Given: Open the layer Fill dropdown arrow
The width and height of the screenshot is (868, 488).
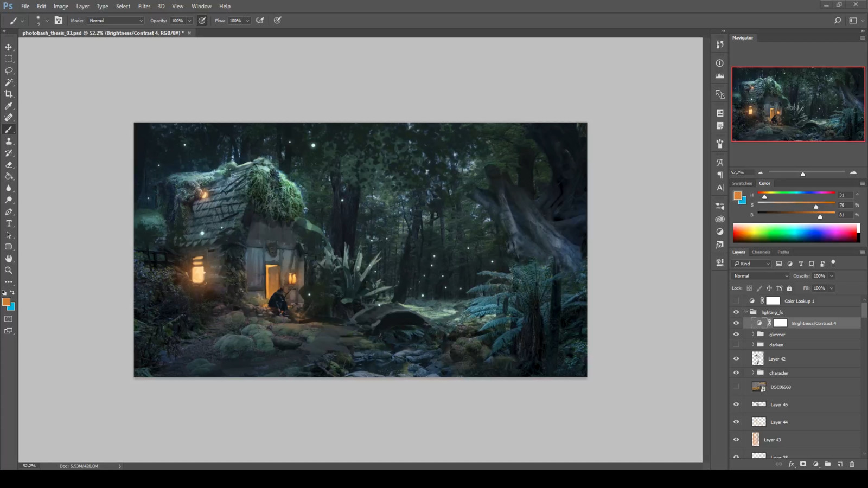Looking at the screenshot, I should coord(832,288).
